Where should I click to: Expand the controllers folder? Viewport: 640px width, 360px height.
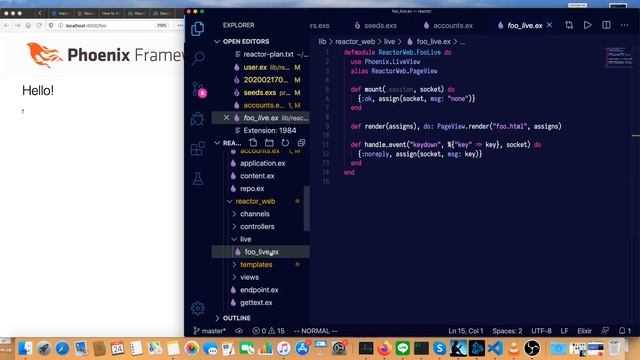click(257, 227)
